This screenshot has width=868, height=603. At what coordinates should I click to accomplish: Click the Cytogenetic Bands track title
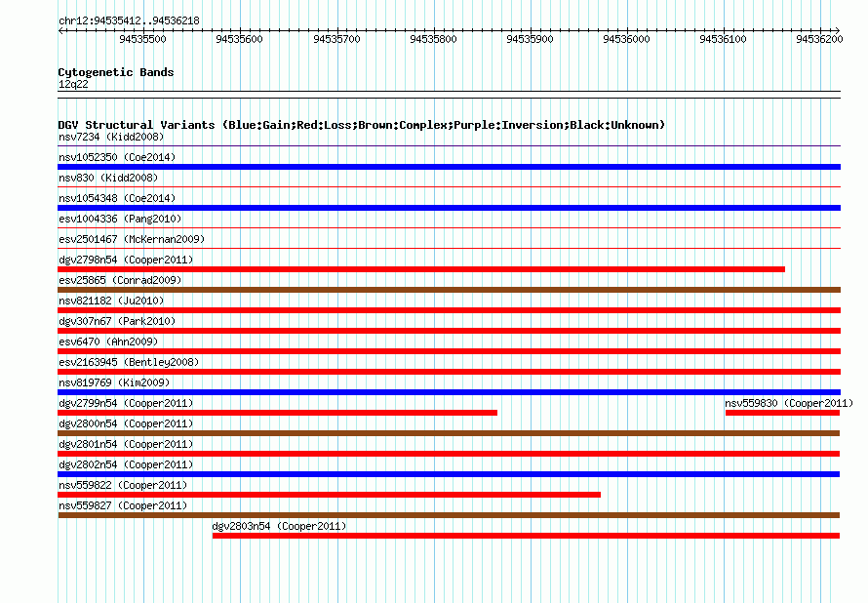click(116, 72)
